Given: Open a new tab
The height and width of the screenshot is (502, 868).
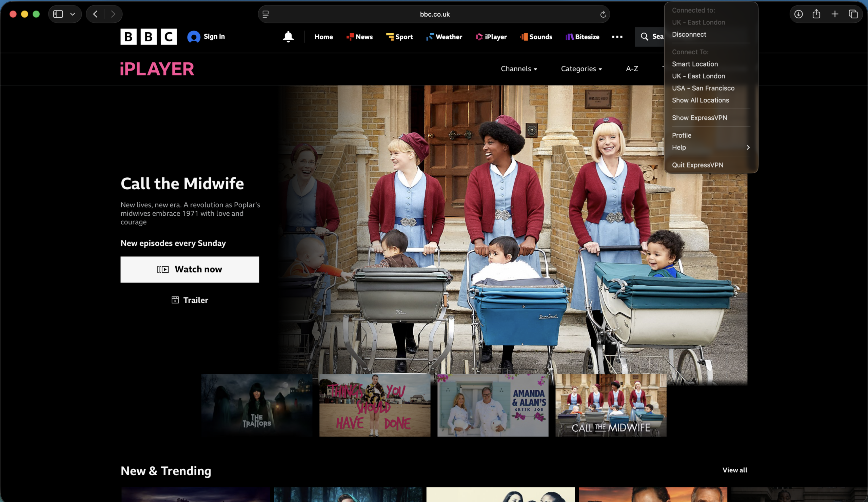Looking at the screenshot, I should [835, 14].
